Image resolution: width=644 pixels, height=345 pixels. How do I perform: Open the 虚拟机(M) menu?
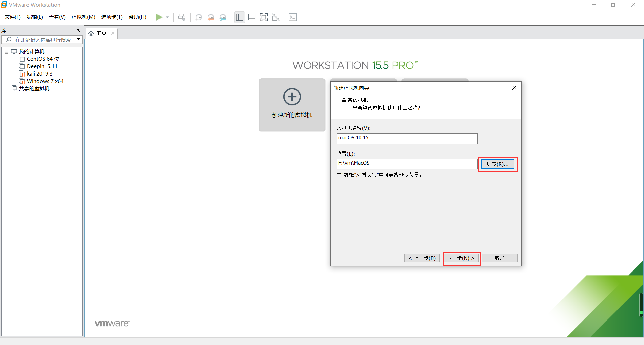point(84,17)
